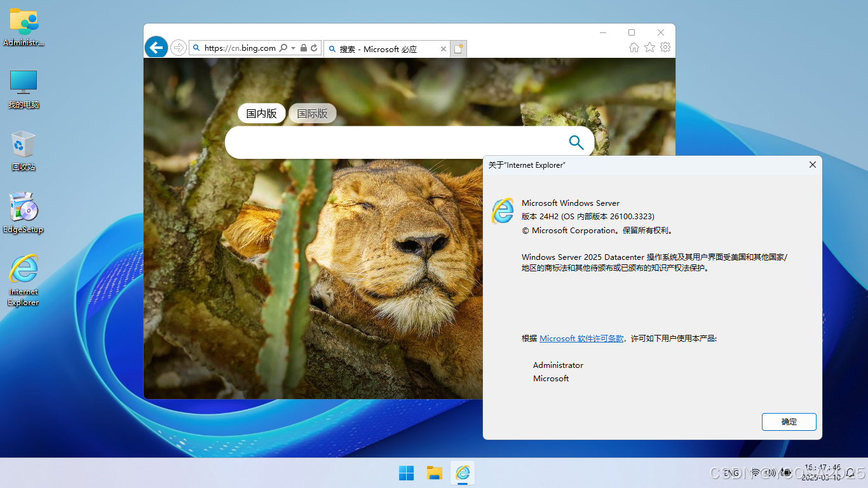Select the 搜索 - Microsoft 必应 tab
Image resolution: width=868 pixels, height=488 pixels.
[387, 49]
